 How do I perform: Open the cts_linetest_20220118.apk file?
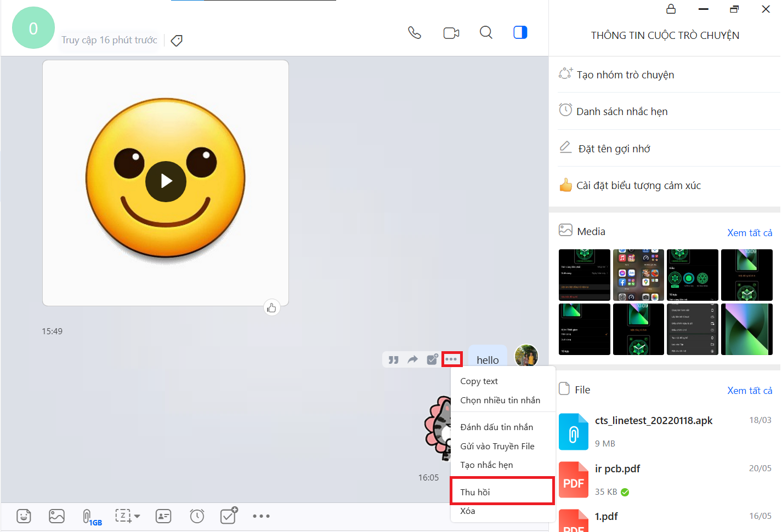point(653,421)
